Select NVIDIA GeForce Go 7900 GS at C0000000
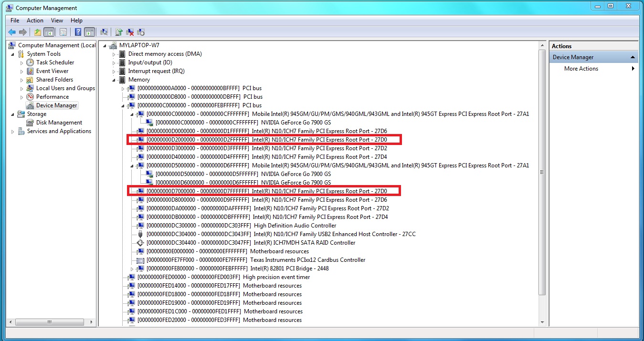 (x=243, y=123)
